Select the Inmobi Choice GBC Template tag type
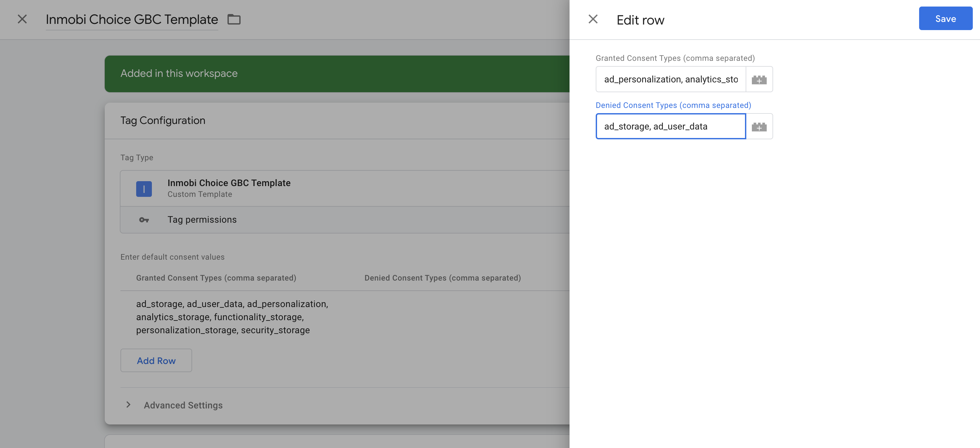 click(345, 188)
